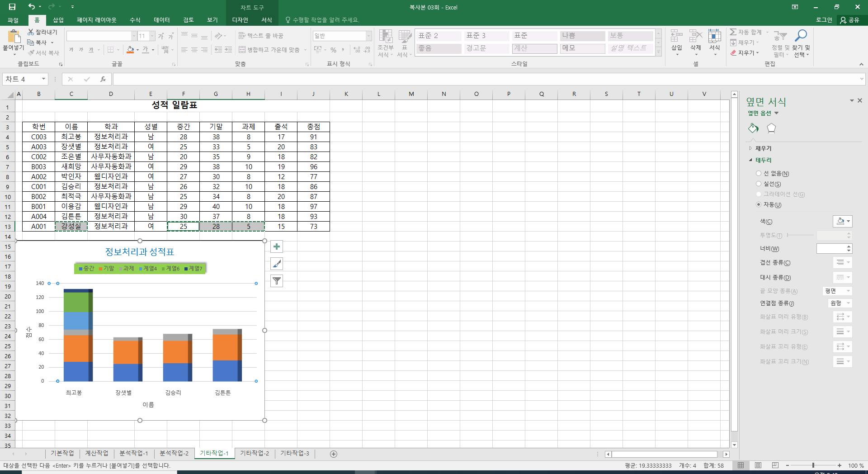Screen dimensions: 868x474
Task: Open the Name Box dropdown arrow
Action: (x=43, y=79)
